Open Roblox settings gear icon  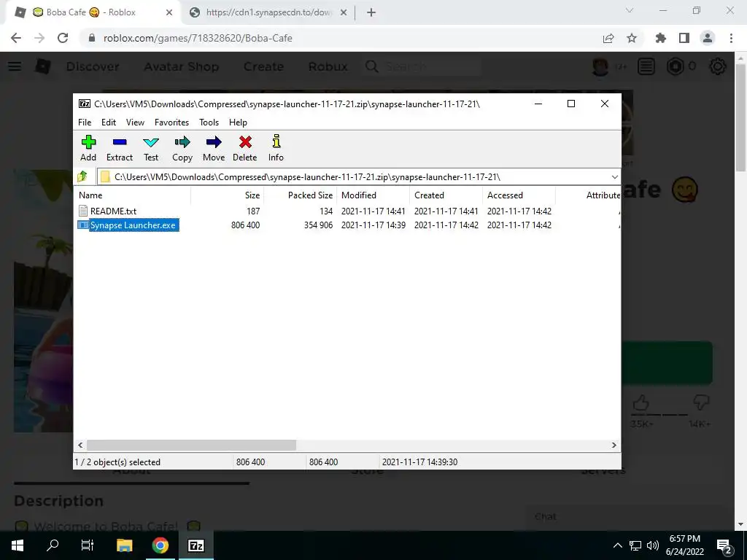[718, 66]
